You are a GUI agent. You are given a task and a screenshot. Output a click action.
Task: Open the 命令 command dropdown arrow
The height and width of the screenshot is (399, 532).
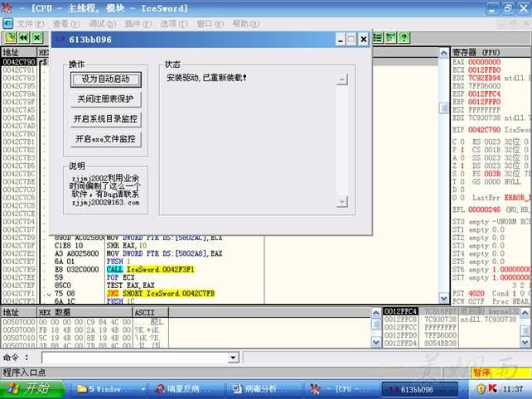pyautogui.click(x=233, y=358)
